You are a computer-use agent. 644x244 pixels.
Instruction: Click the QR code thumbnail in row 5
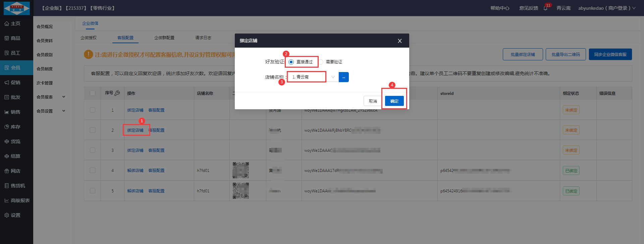coord(241,191)
